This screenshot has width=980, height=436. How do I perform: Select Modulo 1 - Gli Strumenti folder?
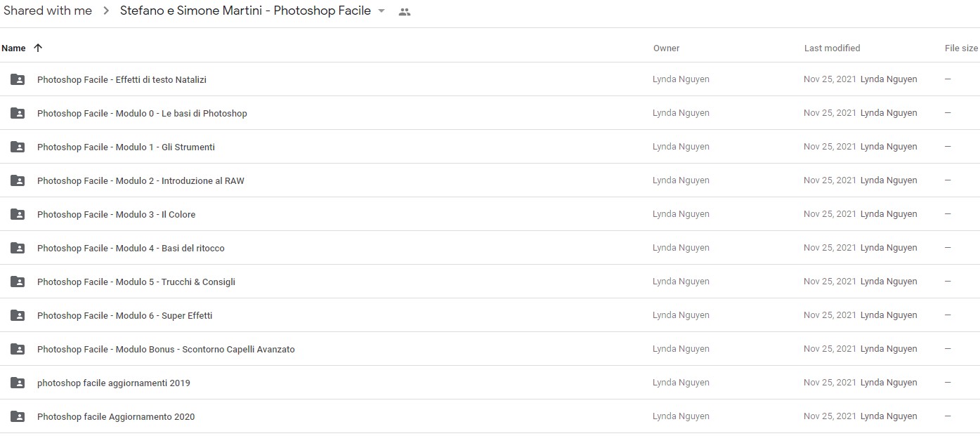490,147
